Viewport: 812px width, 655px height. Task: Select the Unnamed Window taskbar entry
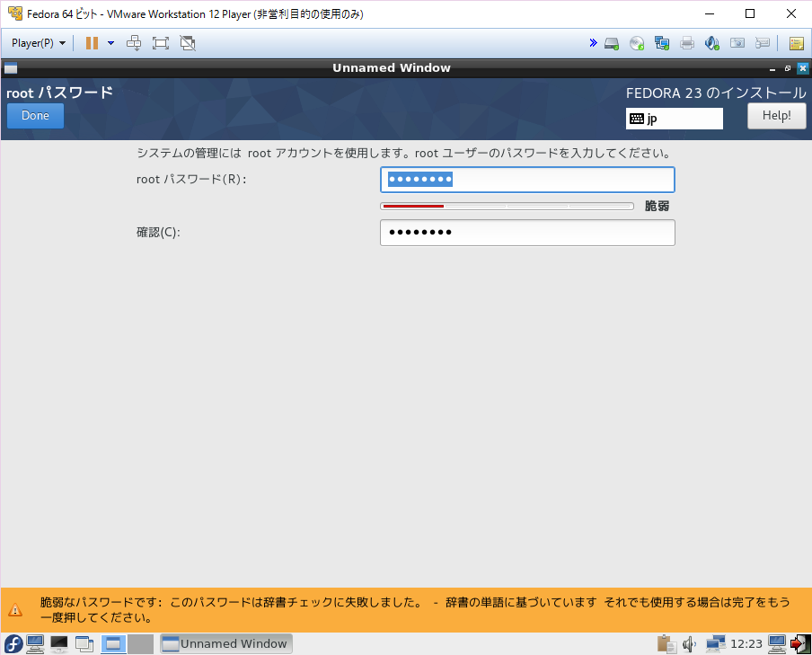(225, 643)
